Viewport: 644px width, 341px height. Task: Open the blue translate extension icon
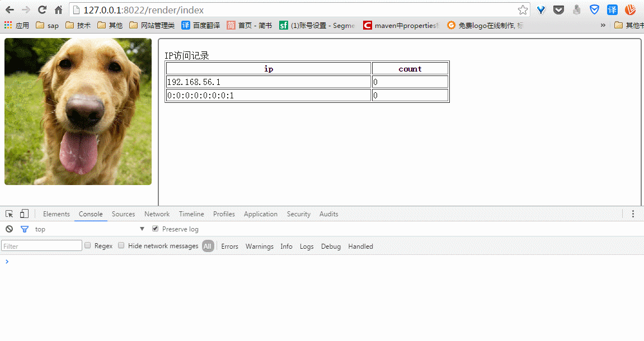coord(612,10)
